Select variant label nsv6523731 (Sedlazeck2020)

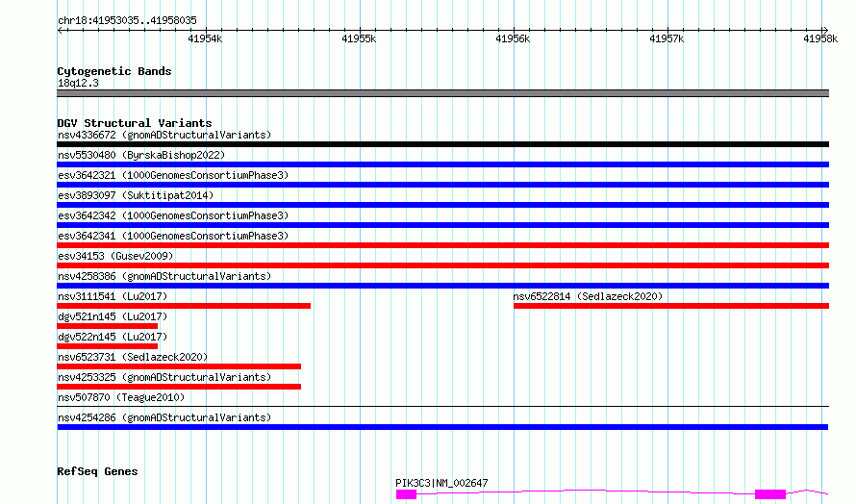pyautogui.click(x=133, y=357)
